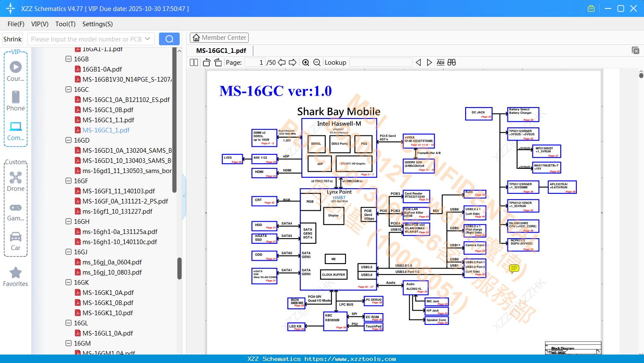Click the yellow comment note on schematic
This screenshot has width=644, height=363.
pos(514,269)
